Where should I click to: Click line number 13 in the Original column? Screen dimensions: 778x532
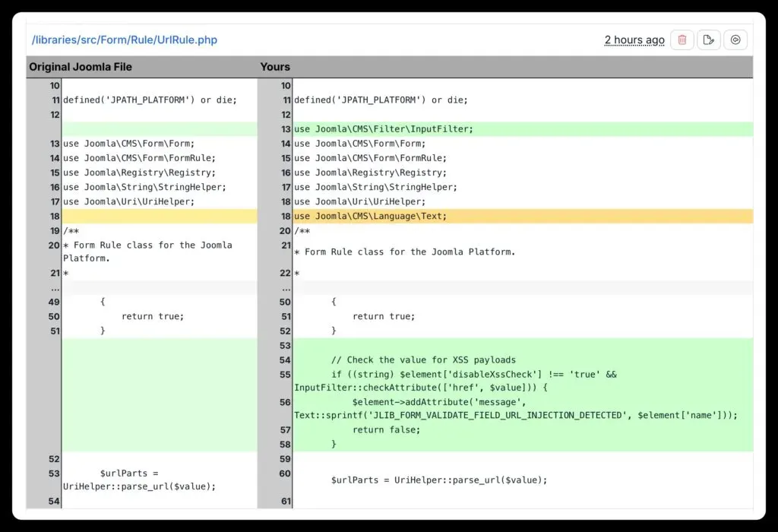(x=55, y=144)
